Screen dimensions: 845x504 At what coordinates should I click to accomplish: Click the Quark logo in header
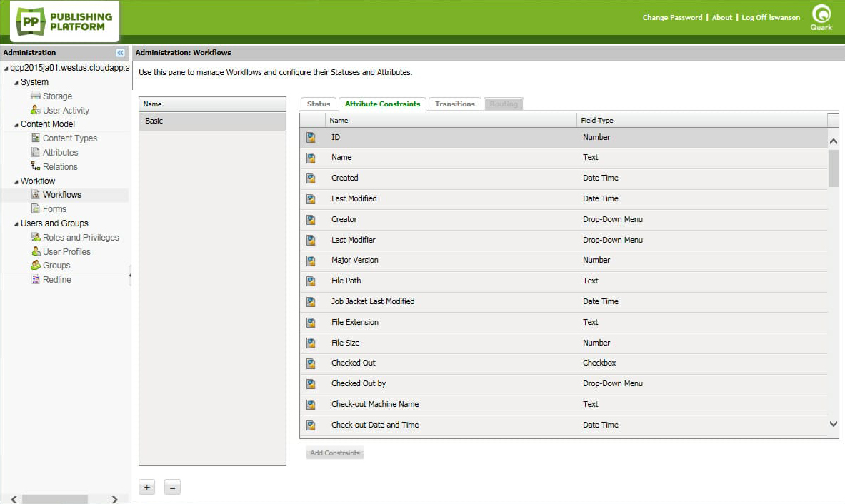[821, 18]
